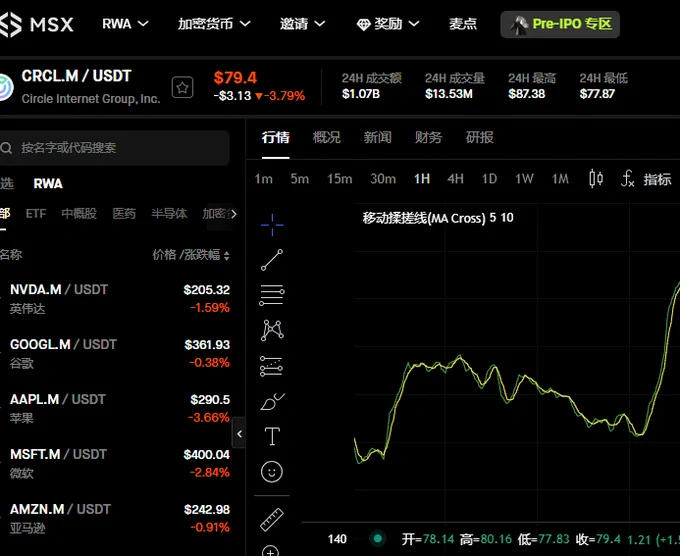Collapse the left symbol list panel
The width and height of the screenshot is (680, 556).
(x=239, y=433)
